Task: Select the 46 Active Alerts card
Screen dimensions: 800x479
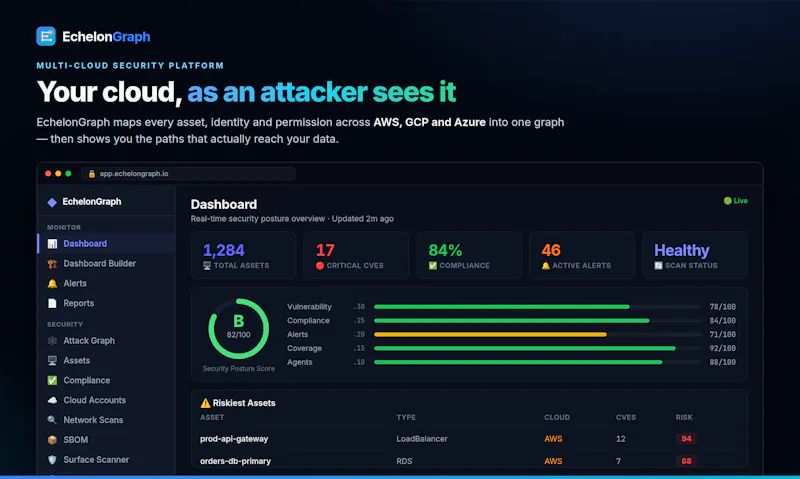Action: tap(582, 255)
